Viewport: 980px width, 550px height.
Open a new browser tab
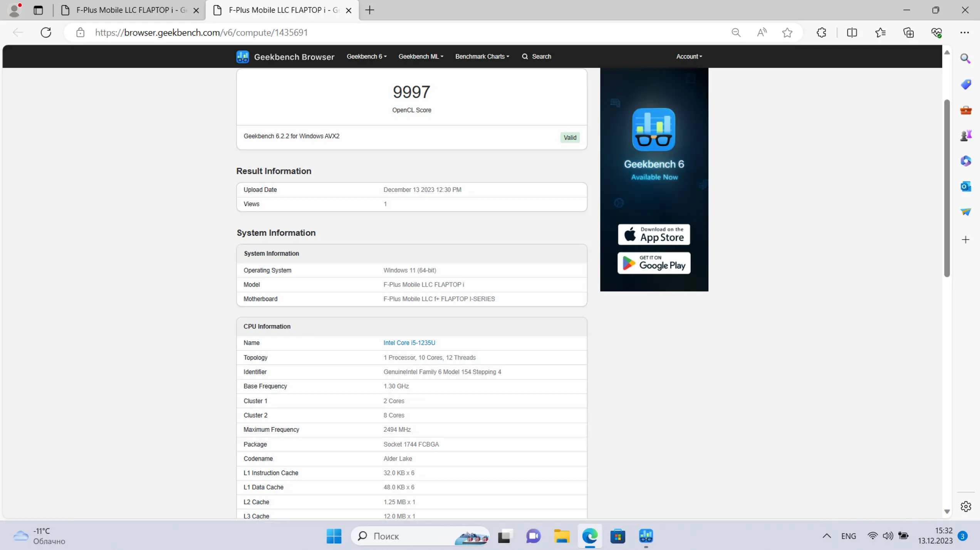click(x=369, y=10)
